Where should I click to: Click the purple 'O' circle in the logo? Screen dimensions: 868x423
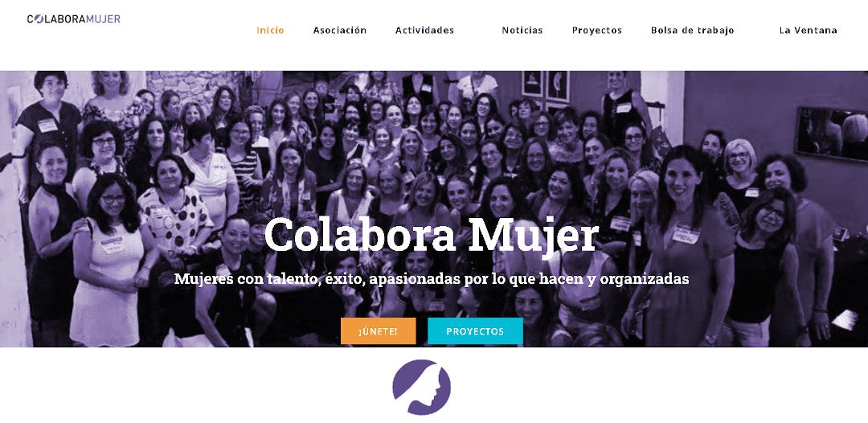pos(38,18)
